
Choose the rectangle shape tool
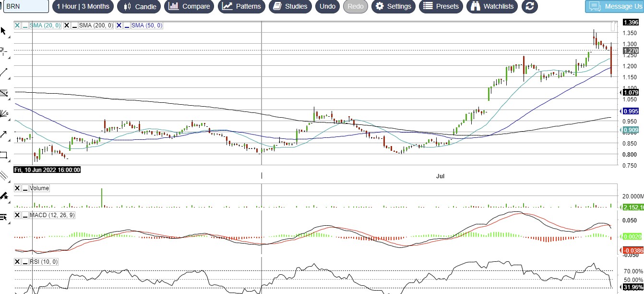(x=3, y=155)
